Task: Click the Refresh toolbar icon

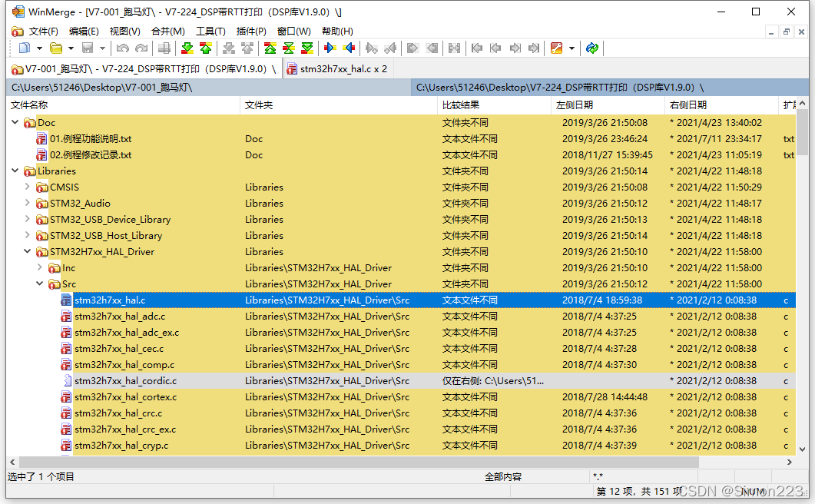Action: [592, 48]
